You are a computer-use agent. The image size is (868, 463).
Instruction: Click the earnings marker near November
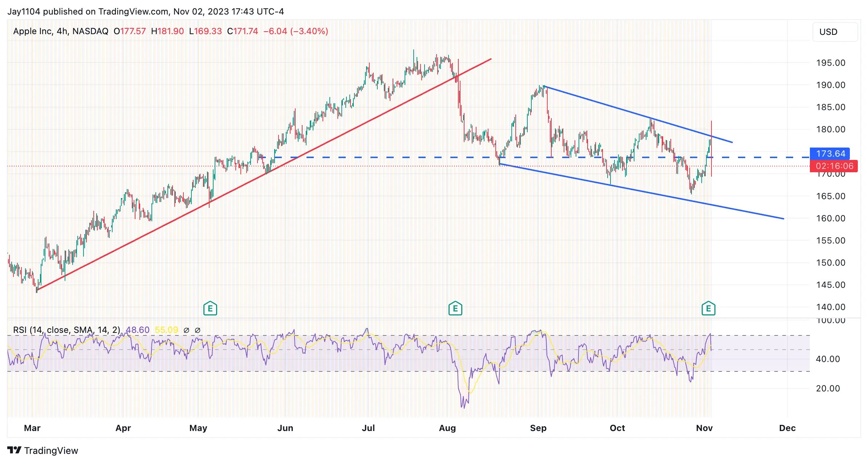click(x=708, y=308)
